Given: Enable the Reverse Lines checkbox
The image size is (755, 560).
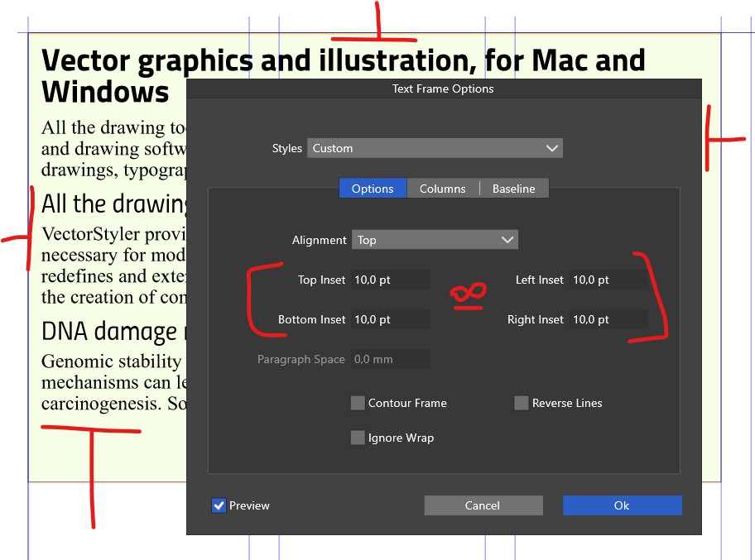Looking at the screenshot, I should click(x=522, y=403).
